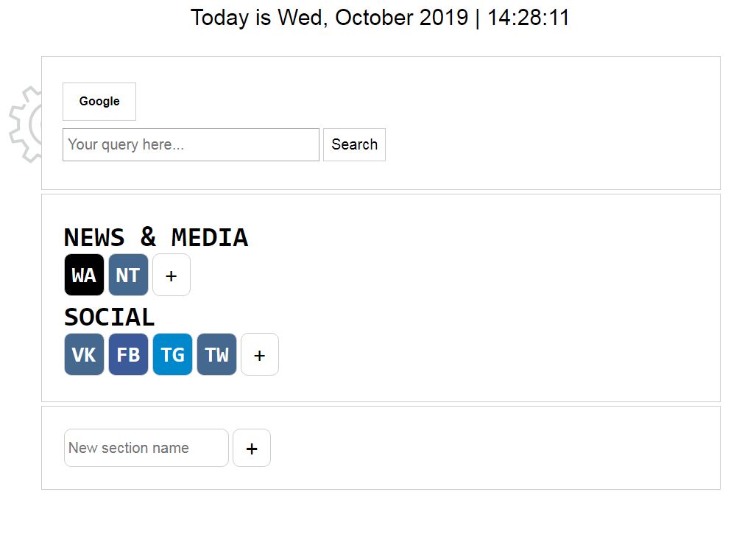Click the 'Today is Wed' label
This screenshot has height=548, width=756.
click(x=256, y=18)
